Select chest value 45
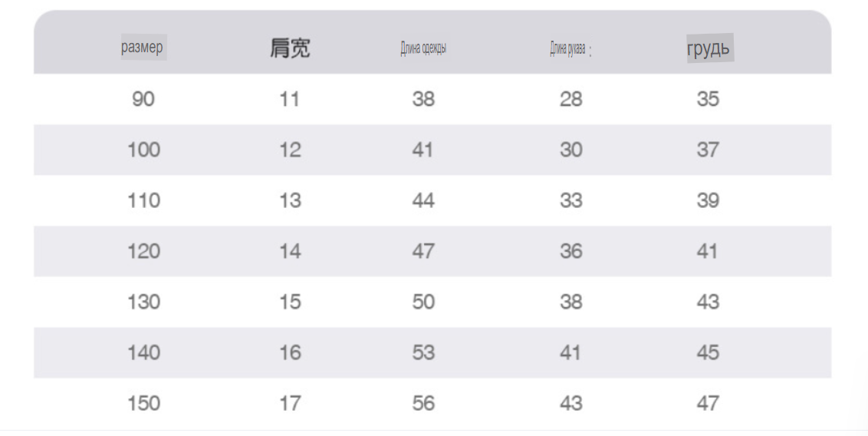Screen dimensions: 868x436 pyautogui.click(x=708, y=352)
